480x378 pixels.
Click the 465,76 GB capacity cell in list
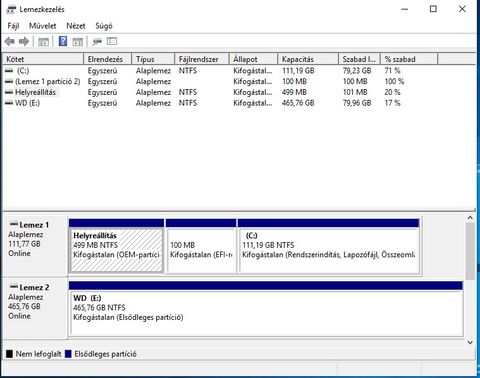[298, 103]
